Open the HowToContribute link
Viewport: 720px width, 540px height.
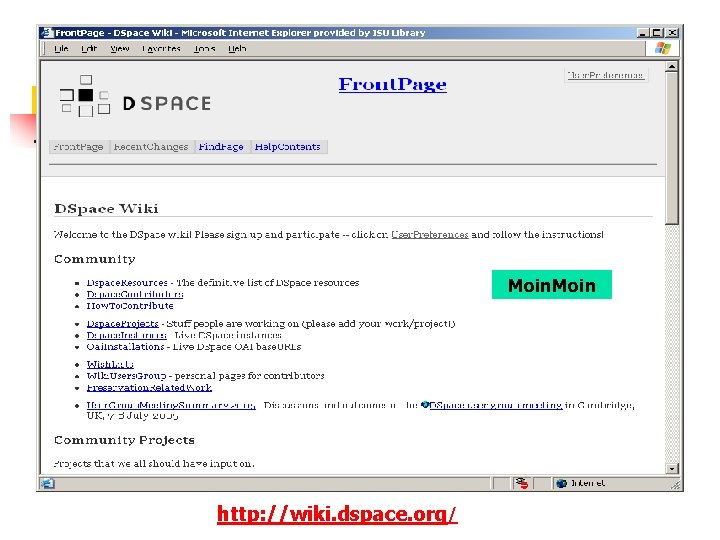(130, 306)
